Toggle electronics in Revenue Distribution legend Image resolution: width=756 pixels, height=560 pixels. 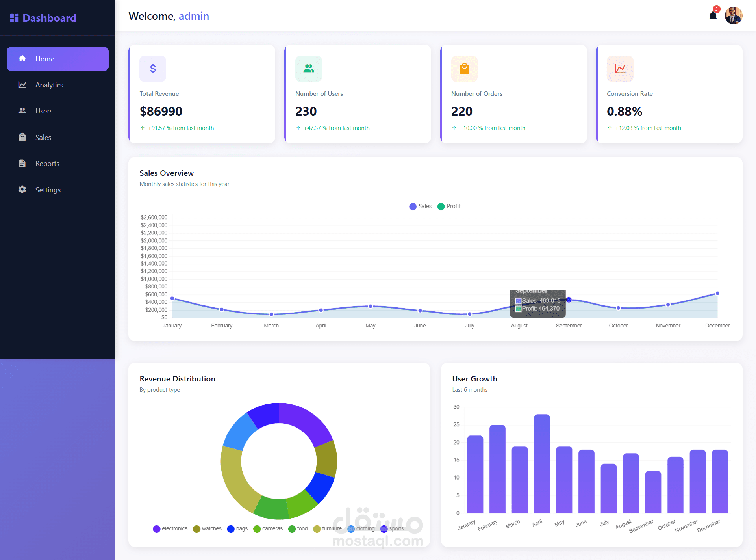point(170,528)
